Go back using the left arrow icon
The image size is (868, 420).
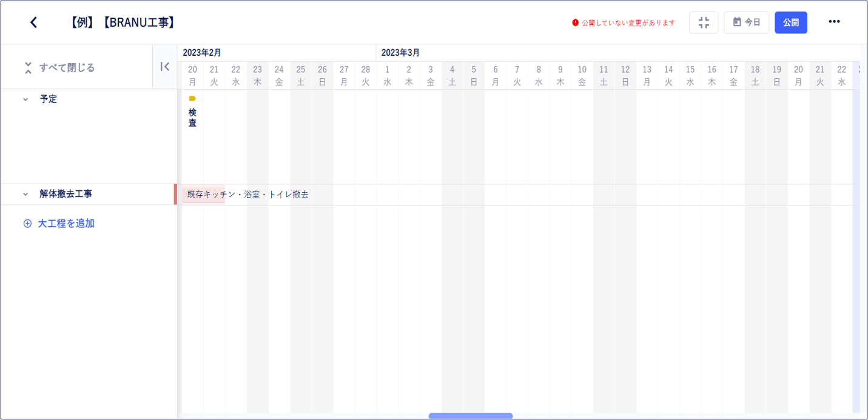coord(33,22)
